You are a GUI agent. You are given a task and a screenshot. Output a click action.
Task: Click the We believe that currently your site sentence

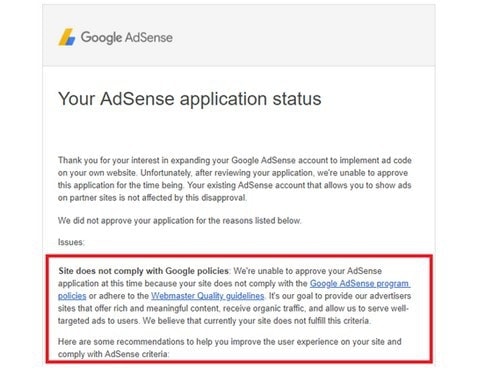pos(257,321)
